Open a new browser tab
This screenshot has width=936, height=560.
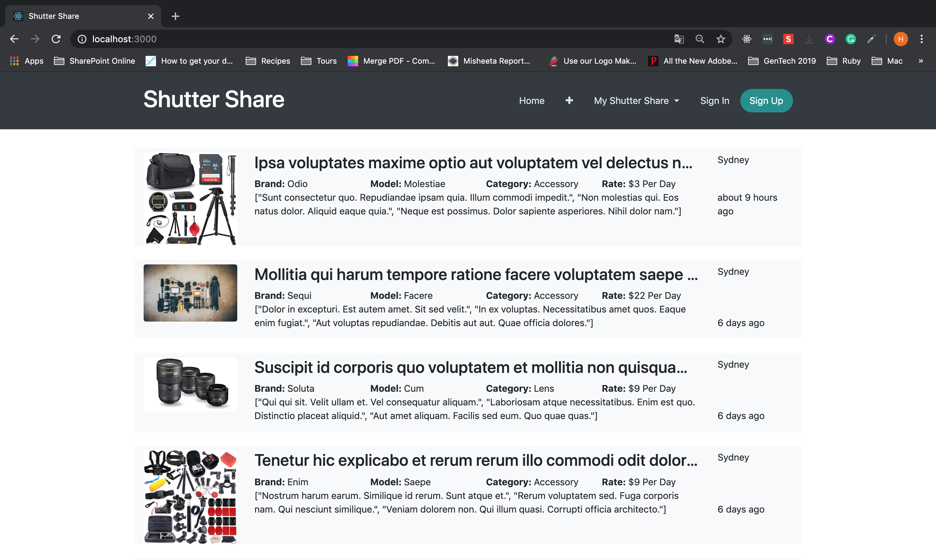175,16
